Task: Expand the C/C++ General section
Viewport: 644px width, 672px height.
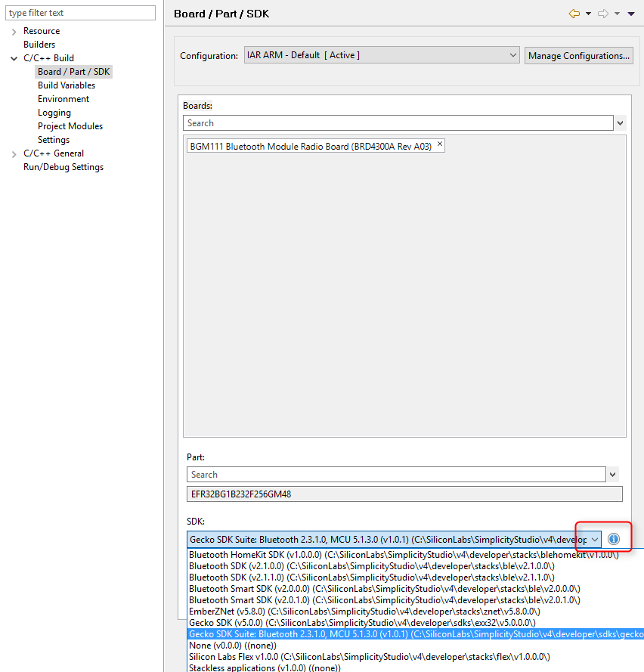Action: point(14,153)
